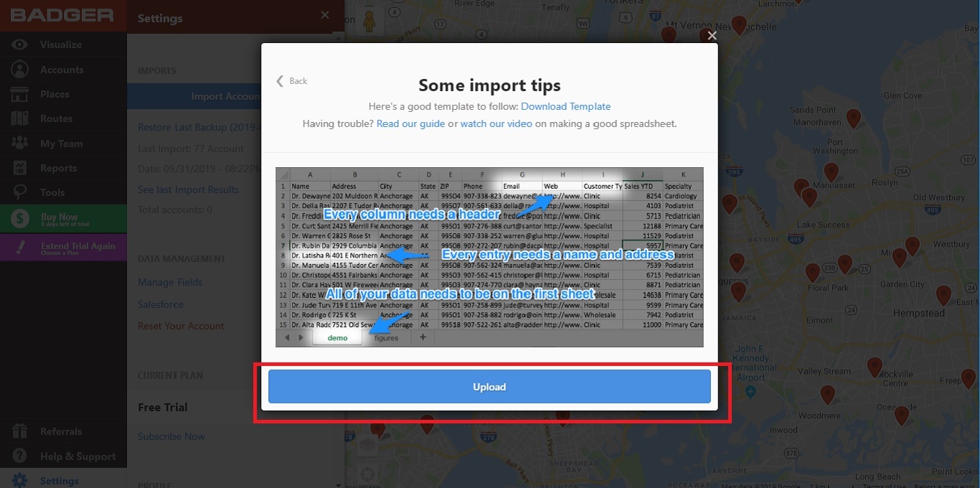Open Manage Fields in Data Management
980x488 pixels.
[170, 282]
